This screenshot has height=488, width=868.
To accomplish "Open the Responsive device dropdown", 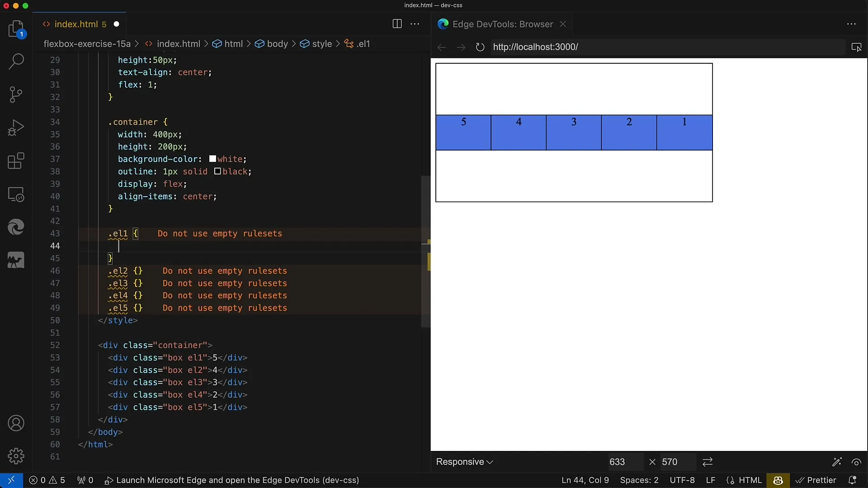I will point(464,462).
